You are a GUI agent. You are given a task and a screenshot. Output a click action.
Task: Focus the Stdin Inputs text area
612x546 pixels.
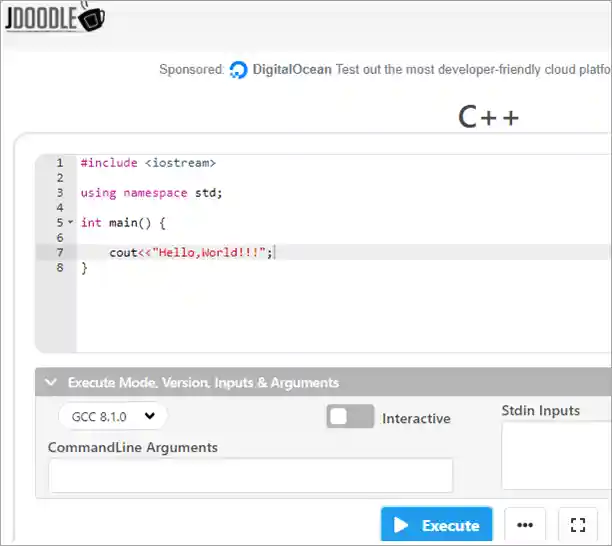(x=556, y=455)
